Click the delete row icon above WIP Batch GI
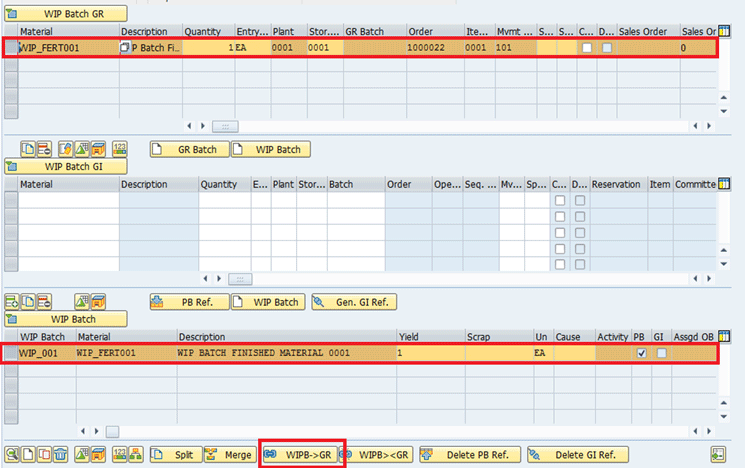745x468 pixels. (45, 149)
